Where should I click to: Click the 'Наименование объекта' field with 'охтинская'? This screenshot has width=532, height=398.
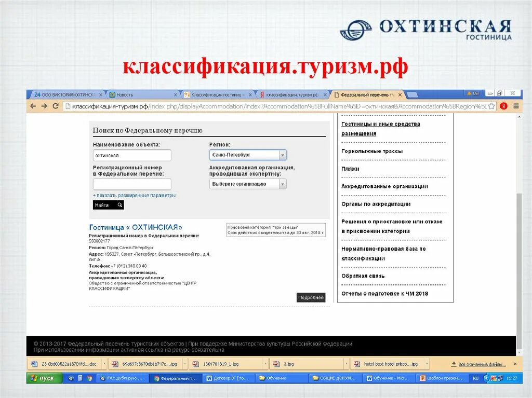point(132,155)
